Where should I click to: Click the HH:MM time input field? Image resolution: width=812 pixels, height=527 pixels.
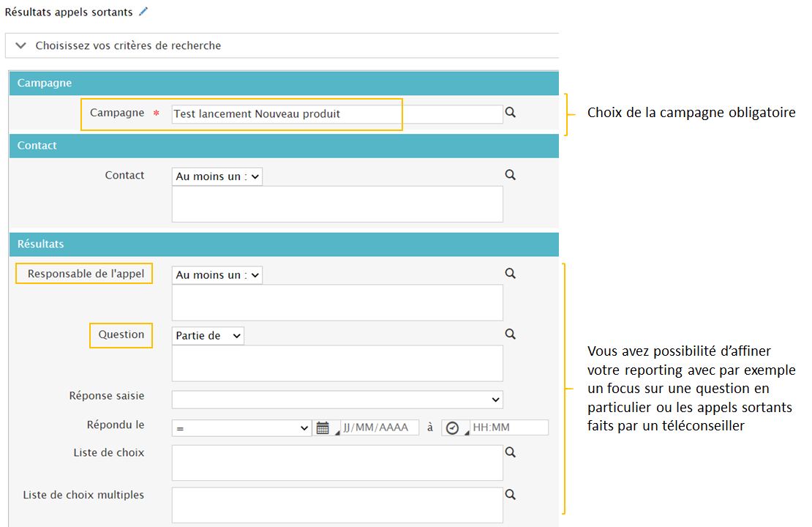coord(508,428)
